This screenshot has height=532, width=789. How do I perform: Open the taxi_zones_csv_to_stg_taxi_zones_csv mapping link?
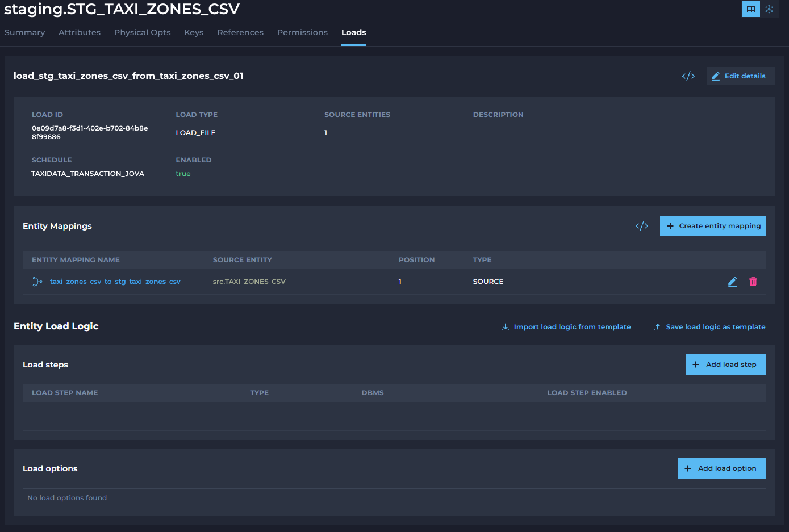click(115, 282)
